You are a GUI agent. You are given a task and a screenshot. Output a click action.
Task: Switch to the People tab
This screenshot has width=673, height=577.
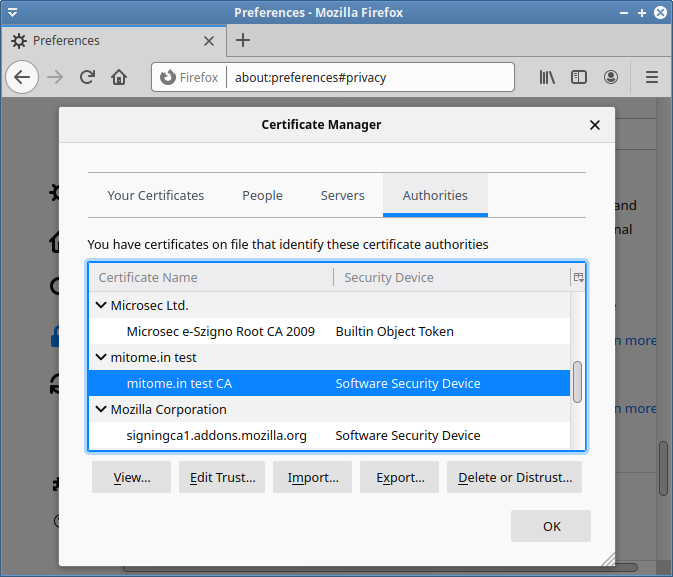pyautogui.click(x=262, y=195)
